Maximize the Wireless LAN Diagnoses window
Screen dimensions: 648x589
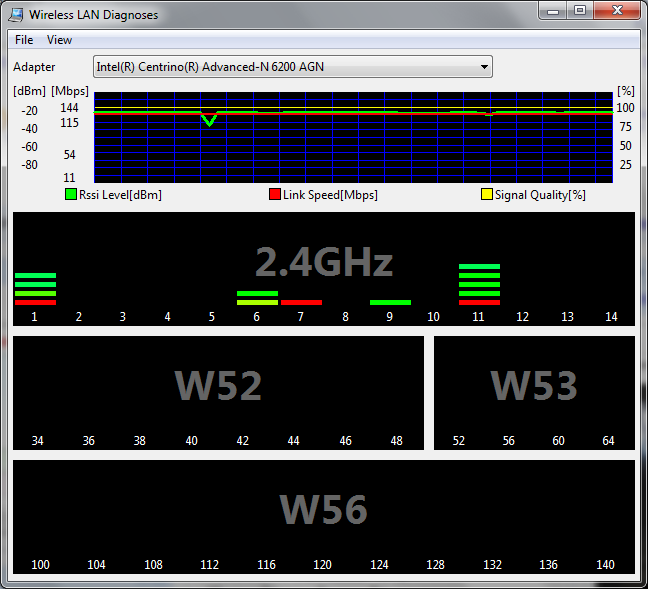point(580,10)
